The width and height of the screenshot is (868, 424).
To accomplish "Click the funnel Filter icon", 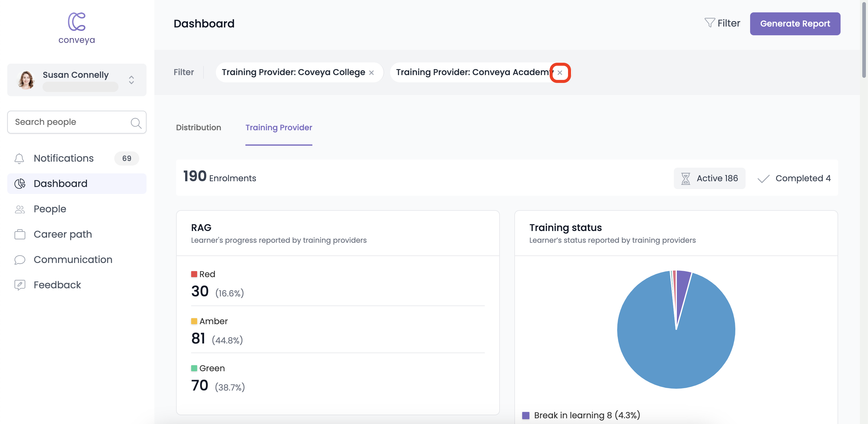I will pyautogui.click(x=710, y=23).
